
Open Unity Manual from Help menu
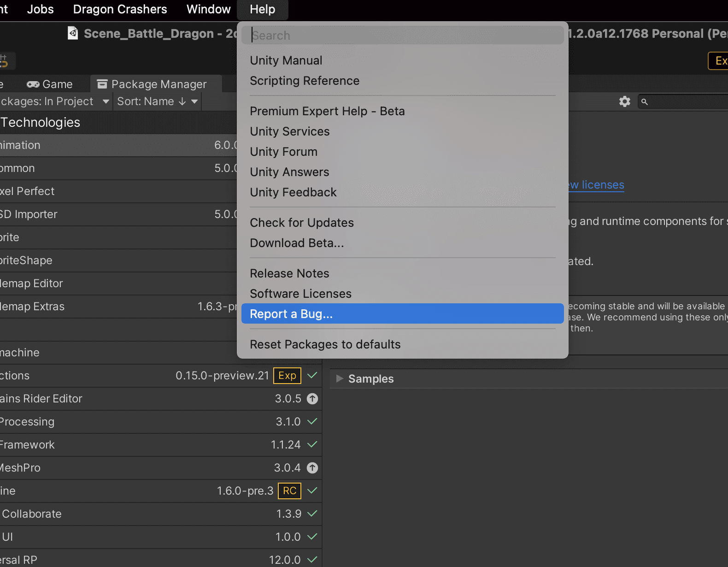pyautogui.click(x=403, y=60)
